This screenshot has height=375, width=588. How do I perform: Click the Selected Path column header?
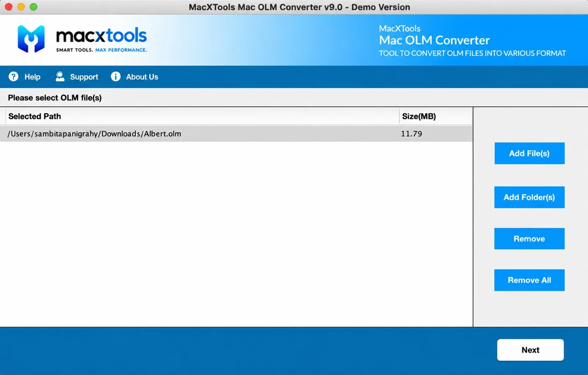tap(202, 116)
